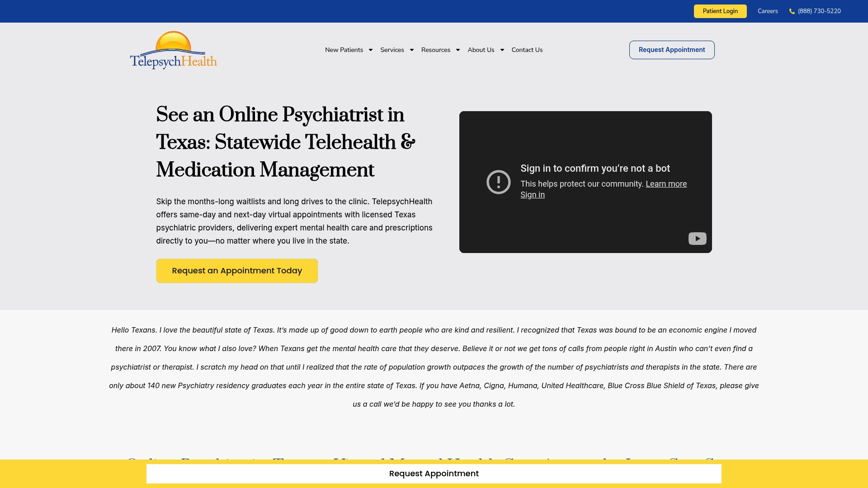Click the paragraph starting 'Skip the months-long waitlists'
The image size is (868, 488).
[294, 221]
